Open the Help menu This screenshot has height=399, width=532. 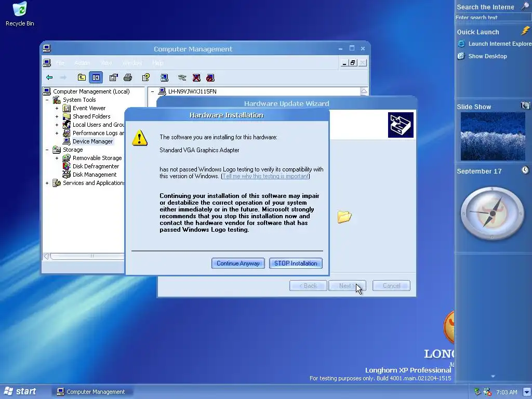(x=158, y=63)
